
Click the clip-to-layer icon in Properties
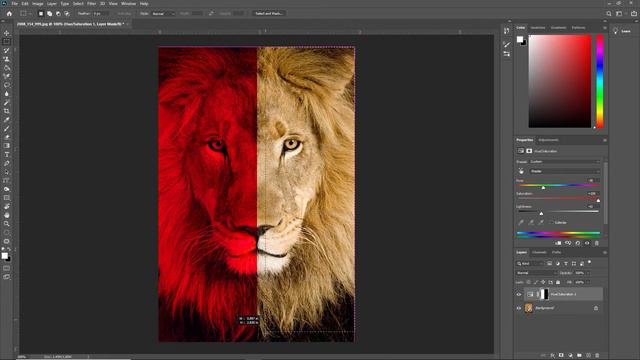pos(558,243)
